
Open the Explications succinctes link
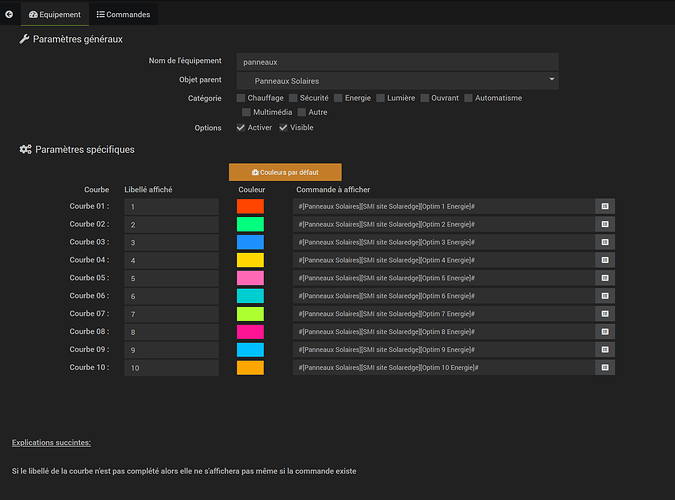pos(51,442)
